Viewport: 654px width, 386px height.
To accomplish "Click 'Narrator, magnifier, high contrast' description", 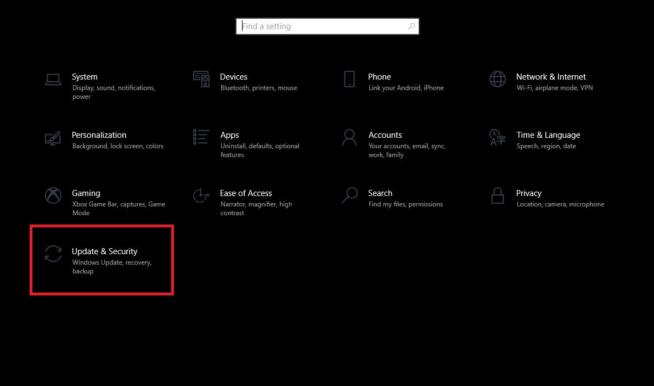I will pos(256,208).
